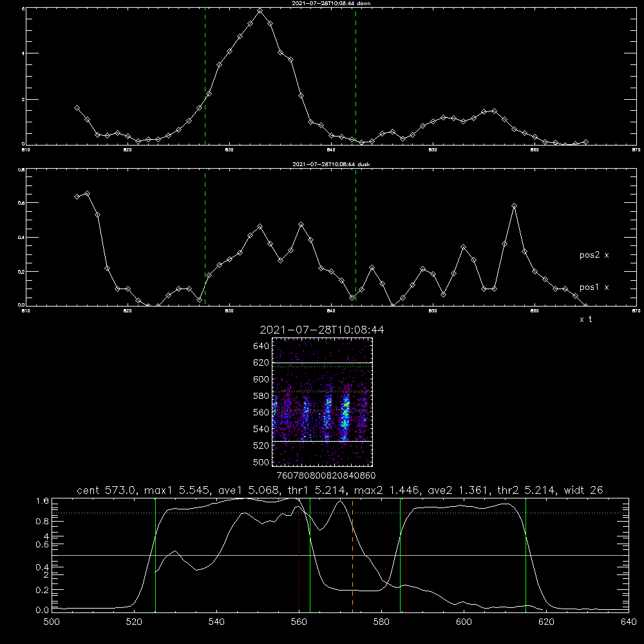
Task: Click the bottom plot x-axis label 520
Action: 135,622
